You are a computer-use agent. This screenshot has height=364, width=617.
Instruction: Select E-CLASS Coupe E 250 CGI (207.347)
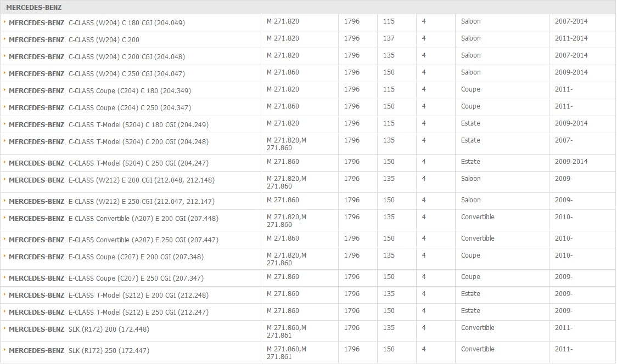106,278
